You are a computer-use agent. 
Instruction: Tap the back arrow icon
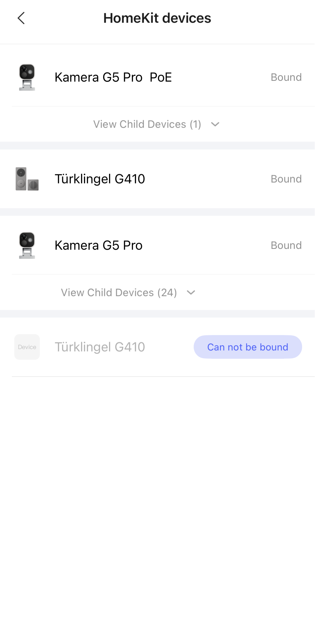(x=21, y=18)
